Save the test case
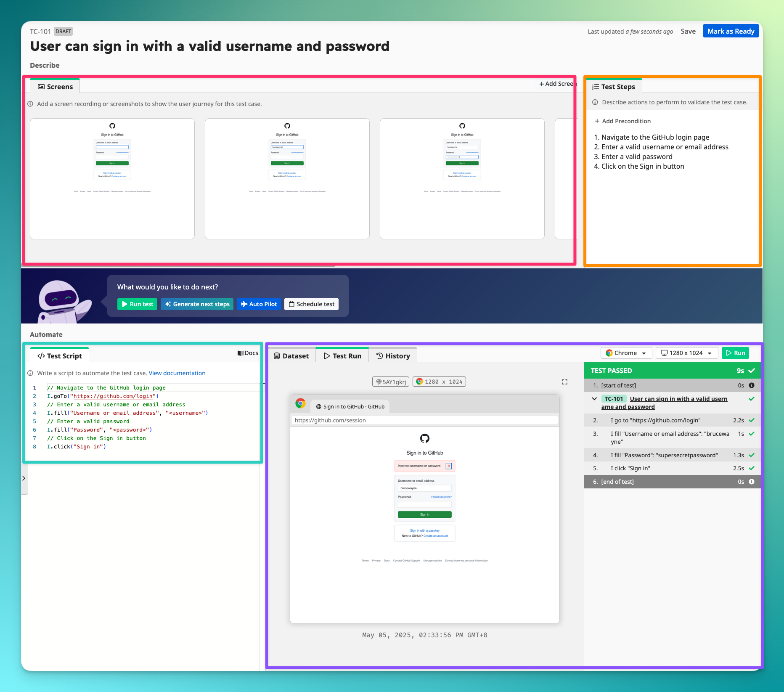The height and width of the screenshot is (692, 784). [688, 31]
